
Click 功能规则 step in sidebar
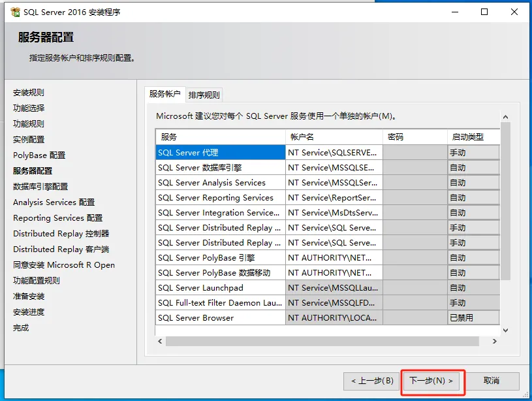click(x=29, y=123)
